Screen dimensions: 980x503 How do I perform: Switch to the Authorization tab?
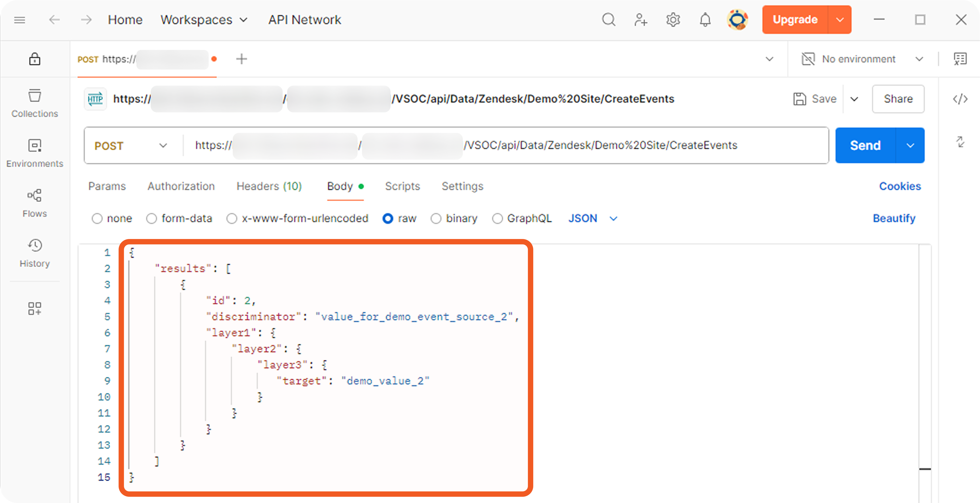click(x=181, y=186)
